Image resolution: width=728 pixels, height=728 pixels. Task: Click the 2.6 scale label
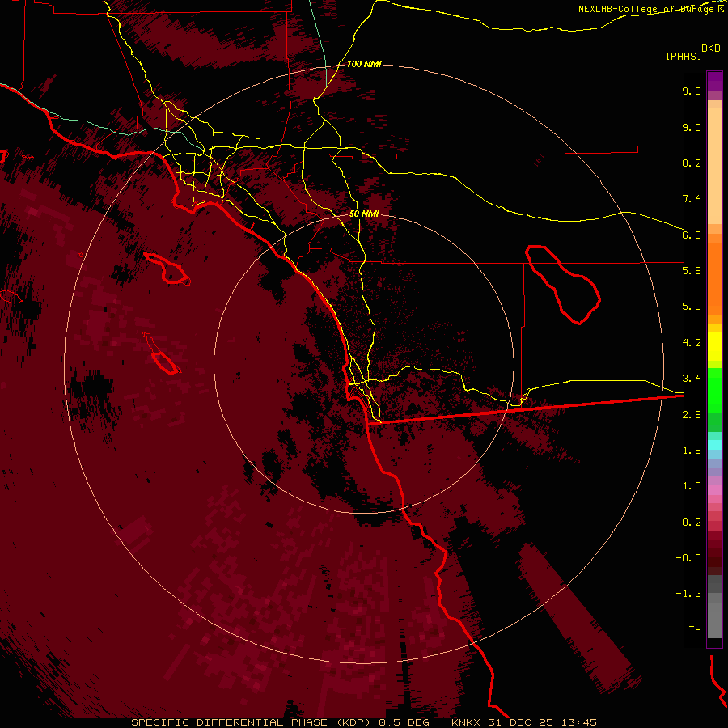692,415
